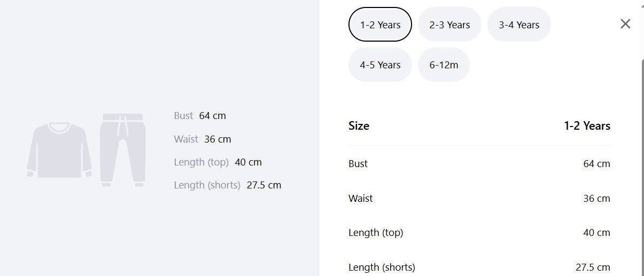Click the sweatshirt illustration icon

(x=59, y=150)
